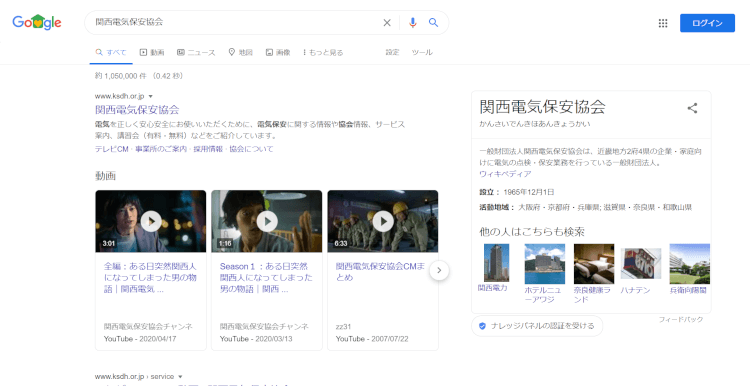Click the 他の人はこちらも検索 heading
Image resolution: width=750 pixels, height=386 pixels.
(532, 232)
